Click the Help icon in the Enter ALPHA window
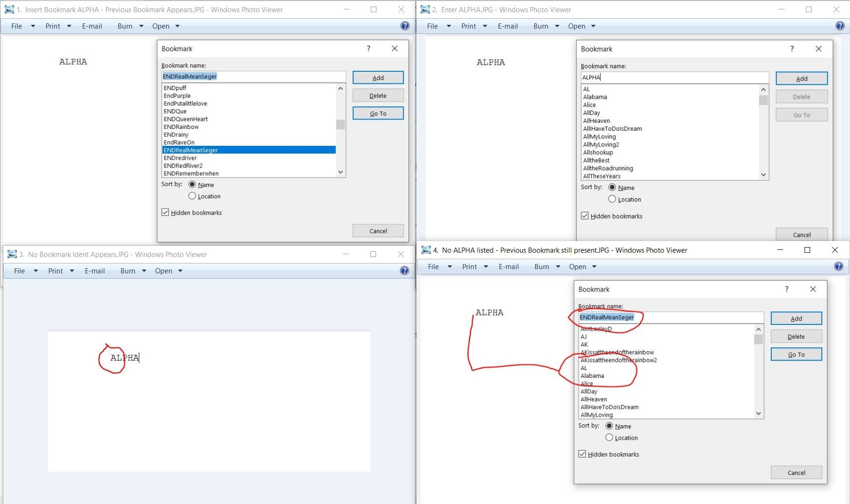The height and width of the screenshot is (504, 850). (x=839, y=26)
